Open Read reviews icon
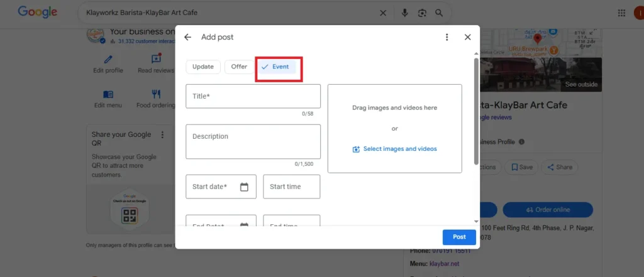The width and height of the screenshot is (644, 277). (x=156, y=58)
